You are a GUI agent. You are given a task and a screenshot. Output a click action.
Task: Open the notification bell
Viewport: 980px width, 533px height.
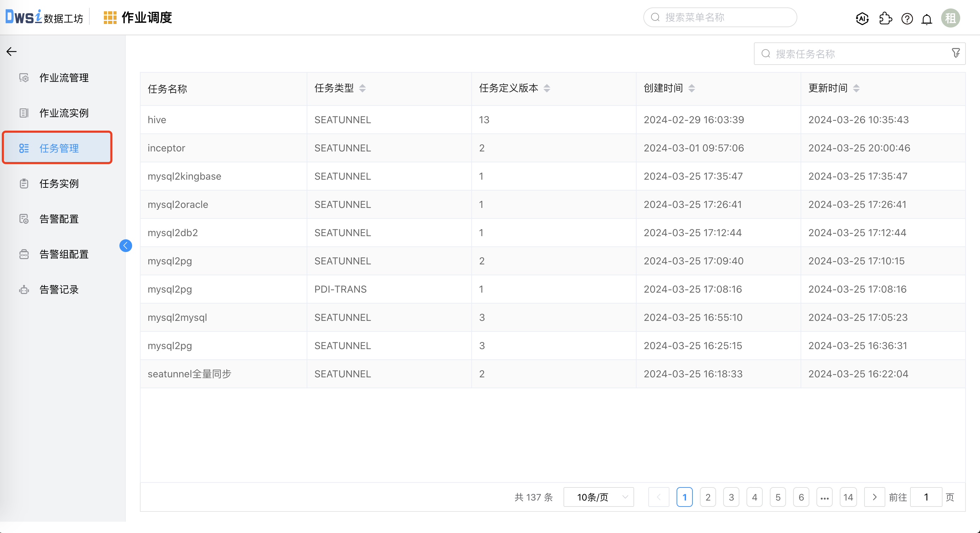(927, 19)
